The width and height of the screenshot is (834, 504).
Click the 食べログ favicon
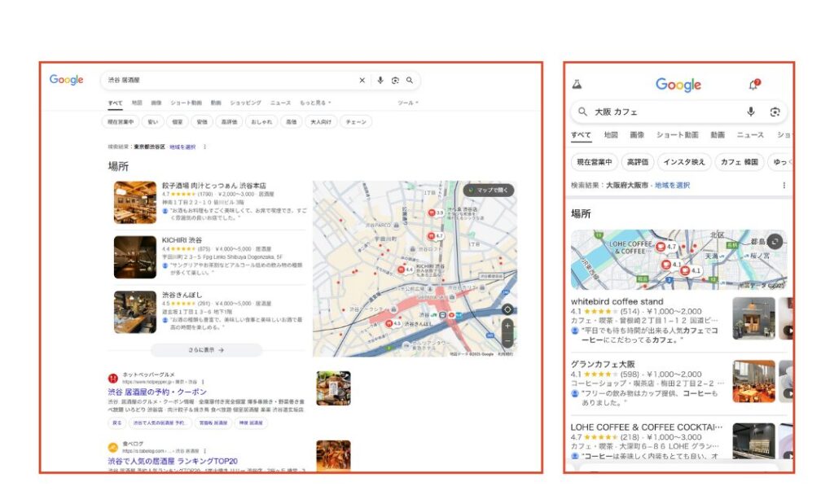click(x=112, y=447)
